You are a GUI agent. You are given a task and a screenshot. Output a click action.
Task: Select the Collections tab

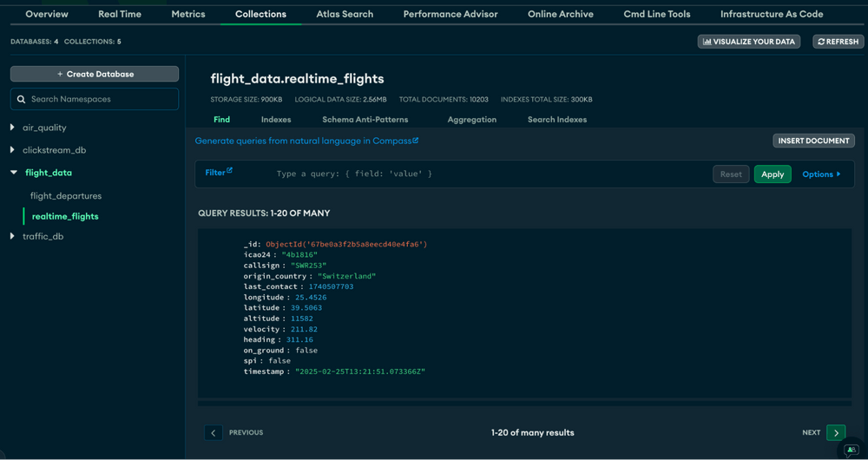(260, 15)
